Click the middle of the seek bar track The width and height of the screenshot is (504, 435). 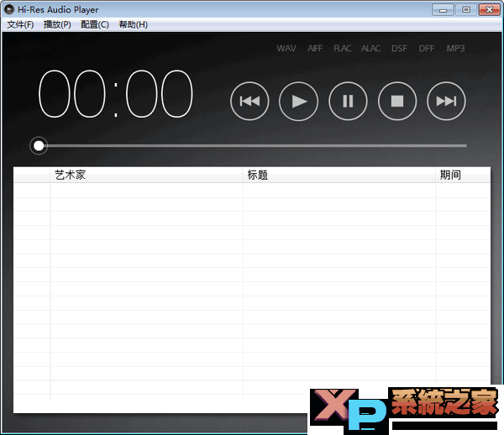pyautogui.click(x=252, y=146)
